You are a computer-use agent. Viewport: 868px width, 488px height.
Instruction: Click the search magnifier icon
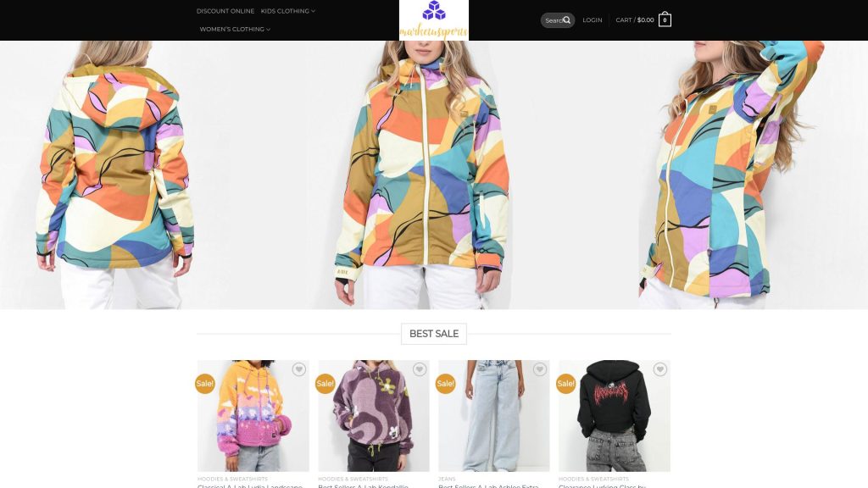click(x=567, y=20)
